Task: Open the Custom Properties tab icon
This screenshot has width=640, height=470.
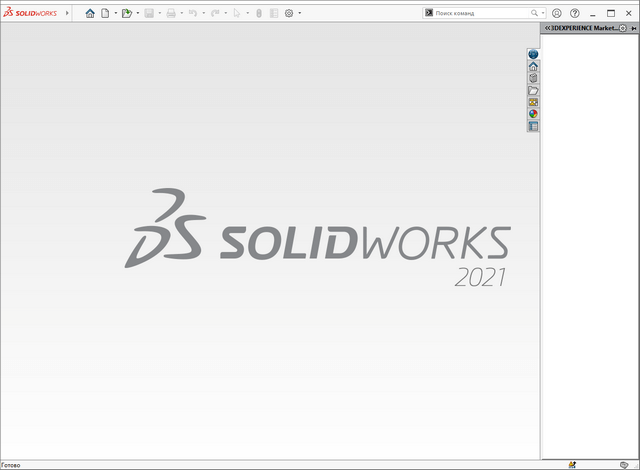Action: 533,126
